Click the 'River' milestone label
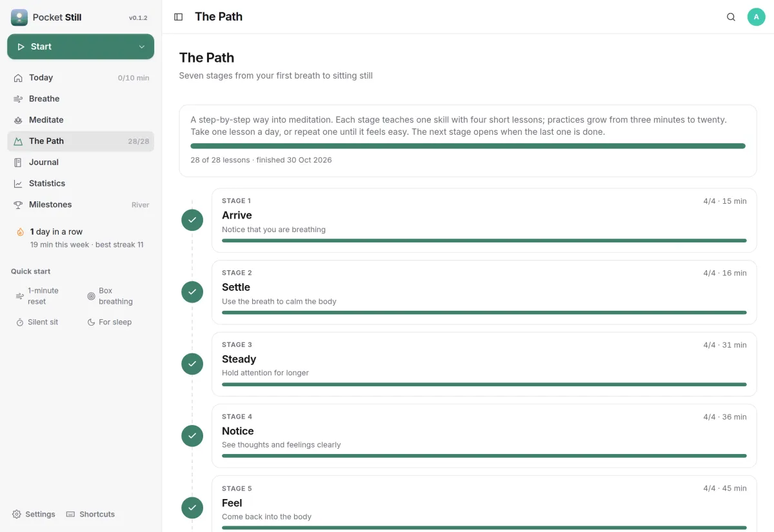Image resolution: width=774 pixels, height=532 pixels. click(140, 205)
